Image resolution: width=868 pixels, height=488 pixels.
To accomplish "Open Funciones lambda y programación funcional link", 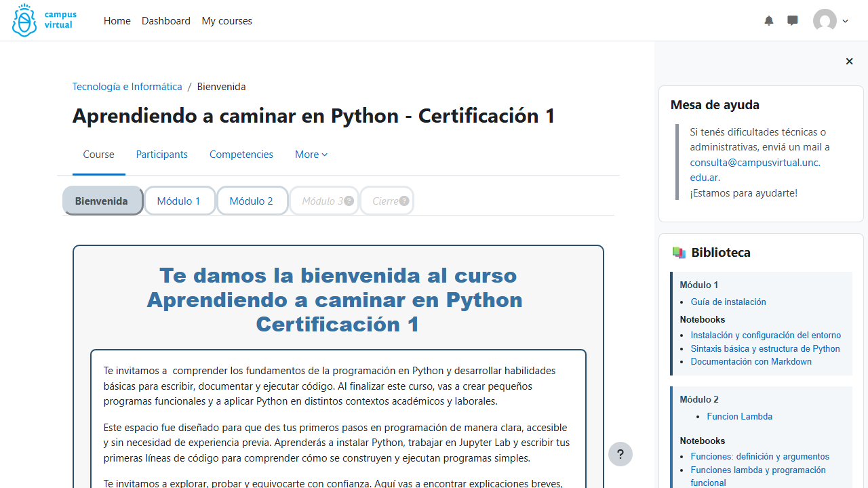I will coord(758,476).
